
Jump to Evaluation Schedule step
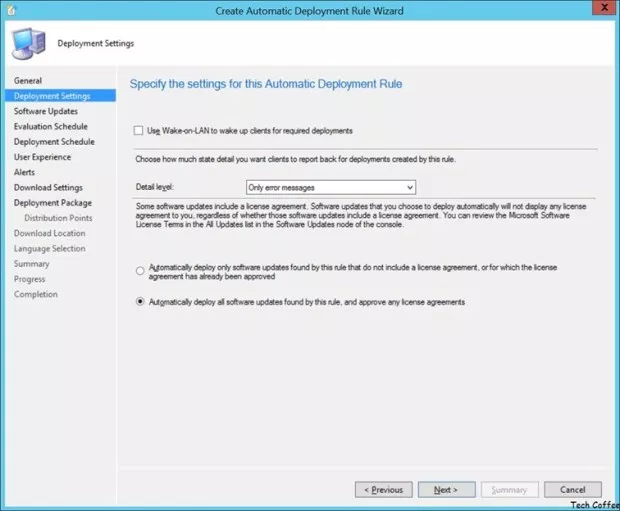51,127
